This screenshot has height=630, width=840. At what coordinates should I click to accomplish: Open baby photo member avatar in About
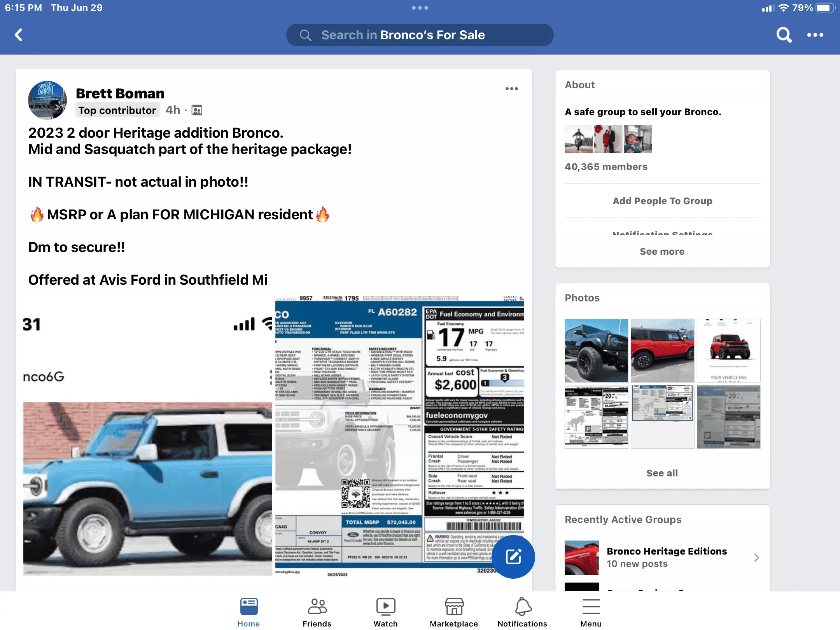(x=638, y=139)
